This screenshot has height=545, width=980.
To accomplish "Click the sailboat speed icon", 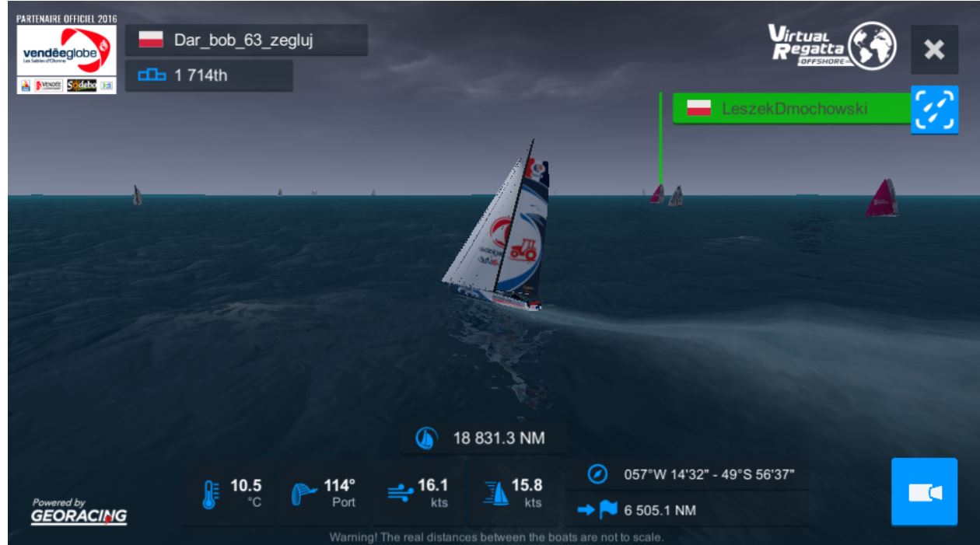I will [x=495, y=492].
